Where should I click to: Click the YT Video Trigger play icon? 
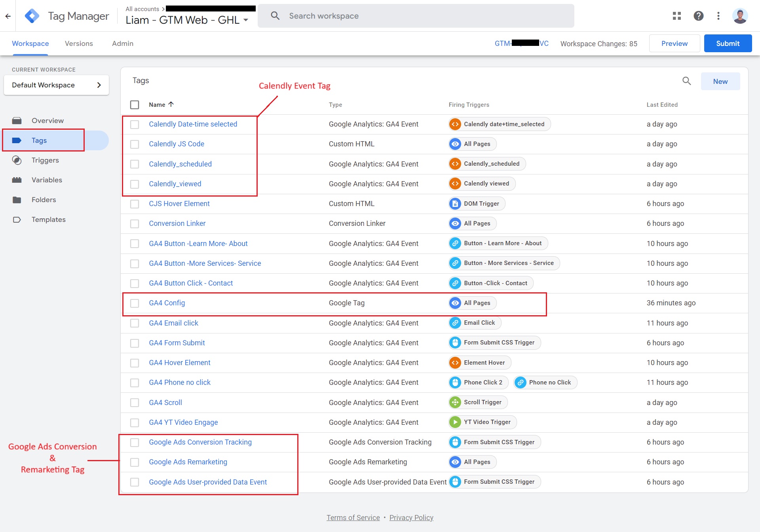pyautogui.click(x=455, y=422)
